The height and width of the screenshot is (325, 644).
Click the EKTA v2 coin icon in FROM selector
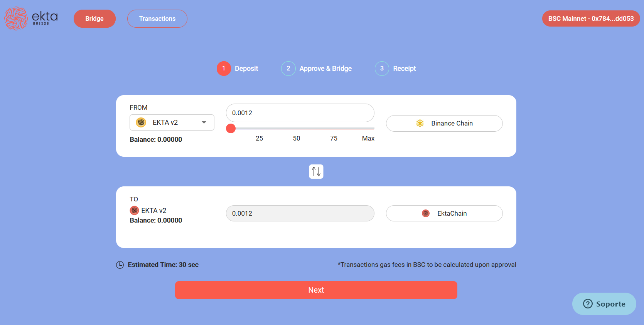[141, 122]
